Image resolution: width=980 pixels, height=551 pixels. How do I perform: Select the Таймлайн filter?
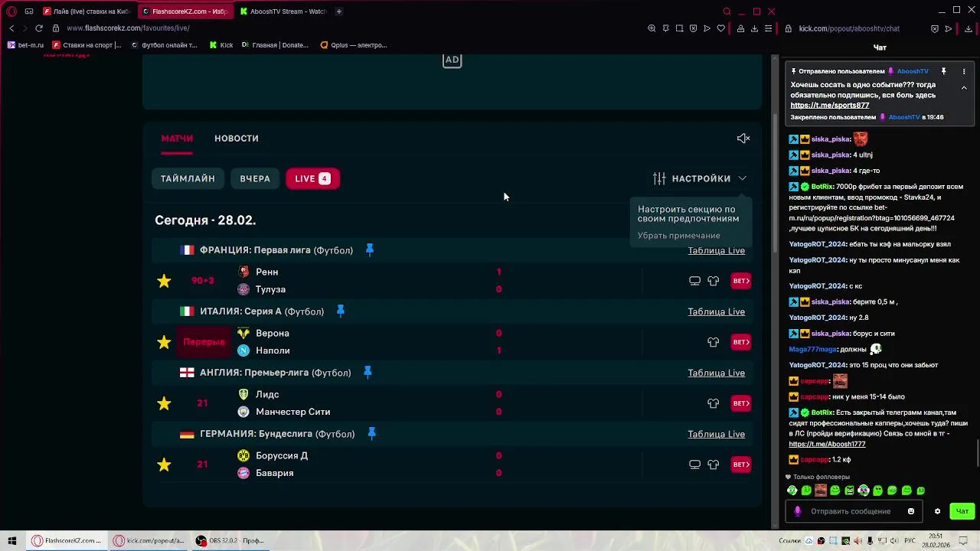188,178
